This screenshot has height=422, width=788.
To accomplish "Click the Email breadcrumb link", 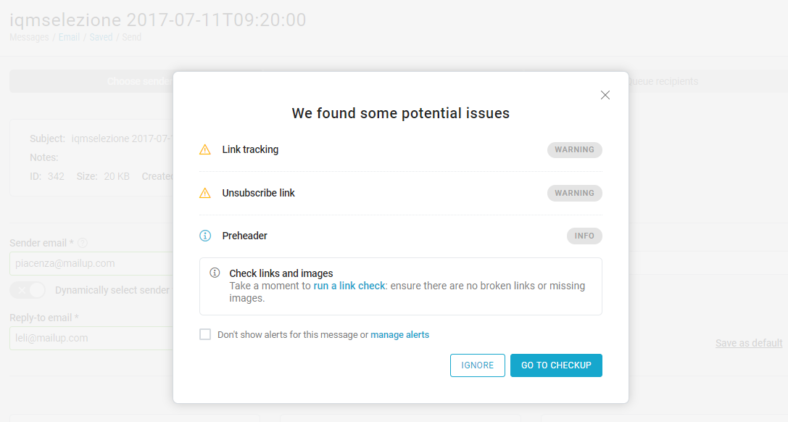I will point(69,38).
